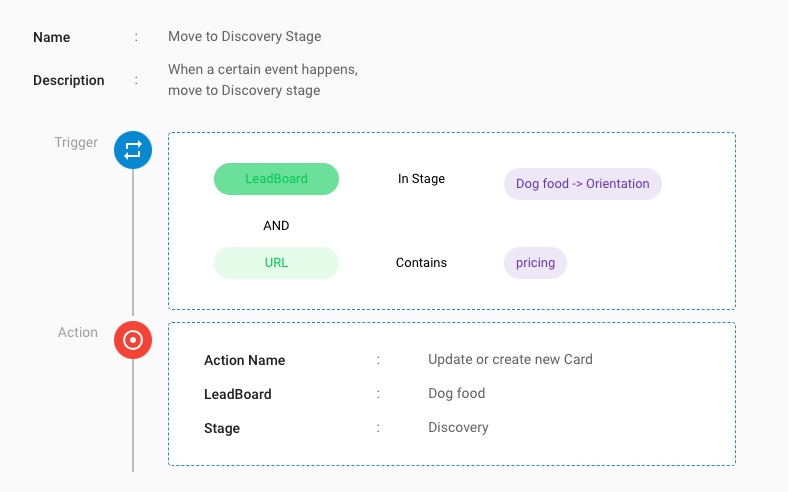Open the "In Stage" operator
The width and height of the screenshot is (788, 492).
(421, 179)
